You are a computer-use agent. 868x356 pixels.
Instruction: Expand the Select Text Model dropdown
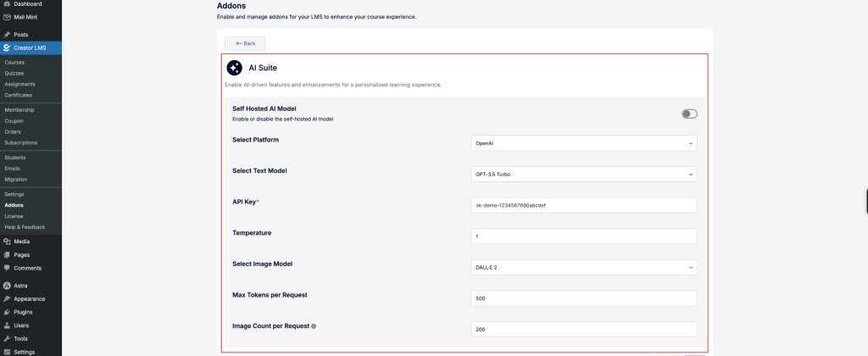[584, 175]
